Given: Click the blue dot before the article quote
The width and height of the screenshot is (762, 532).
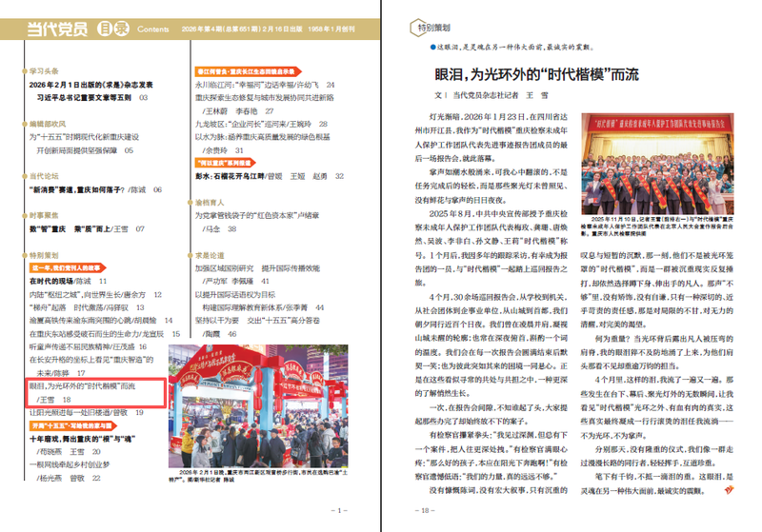Looking at the screenshot, I should (431, 47).
